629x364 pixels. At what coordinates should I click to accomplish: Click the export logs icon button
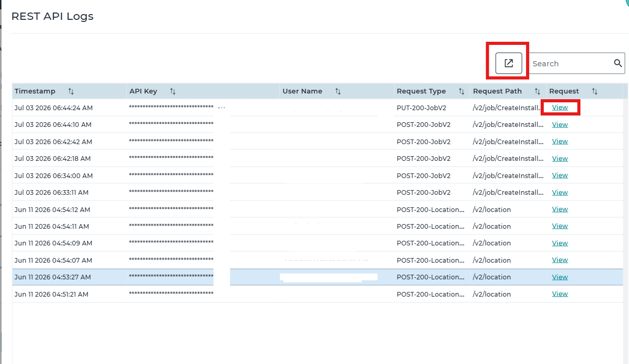point(508,63)
